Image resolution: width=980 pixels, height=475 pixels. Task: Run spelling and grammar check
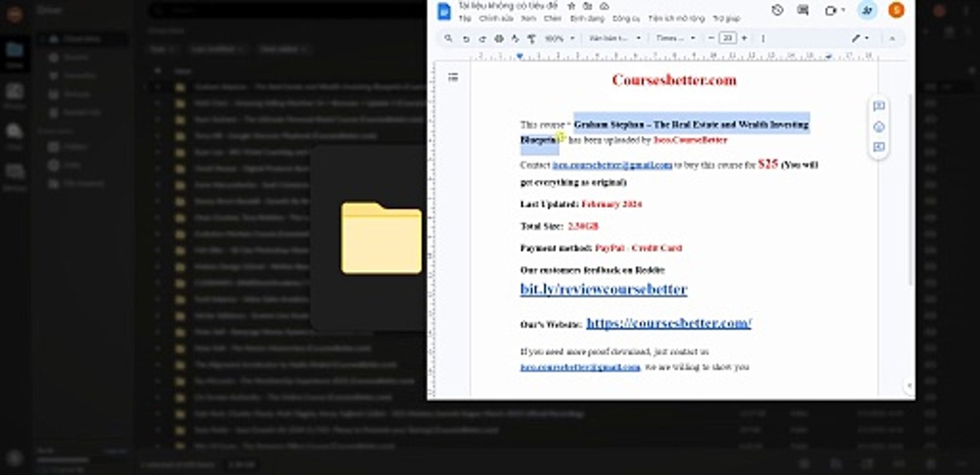[516, 38]
